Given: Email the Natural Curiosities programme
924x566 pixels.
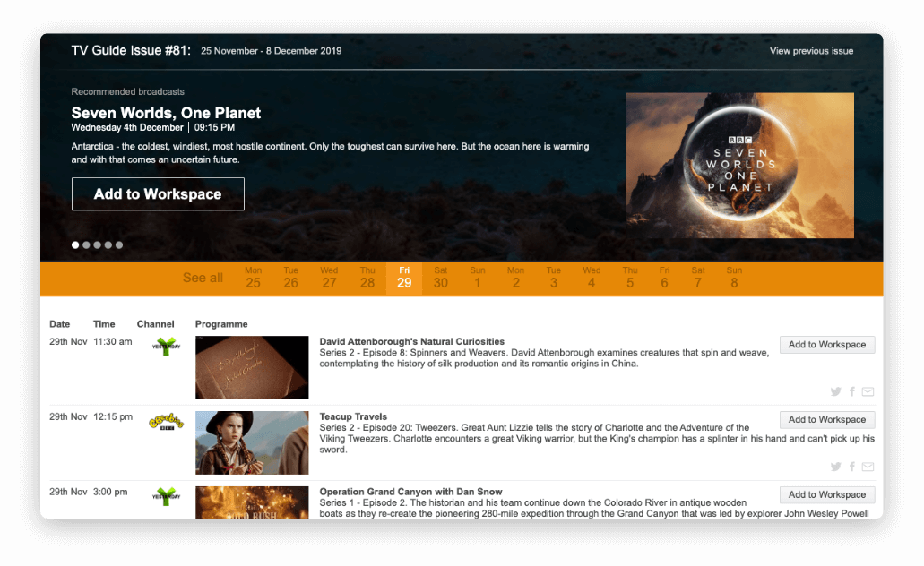Looking at the screenshot, I should pyautogui.click(x=868, y=391).
